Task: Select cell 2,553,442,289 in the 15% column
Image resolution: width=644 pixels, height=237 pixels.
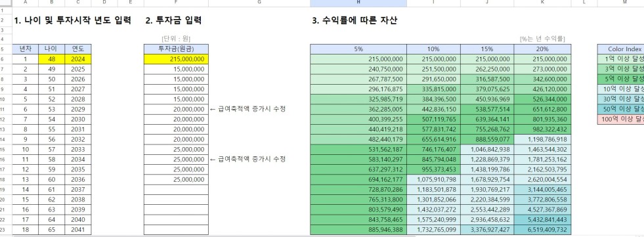Action: click(487, 210)
